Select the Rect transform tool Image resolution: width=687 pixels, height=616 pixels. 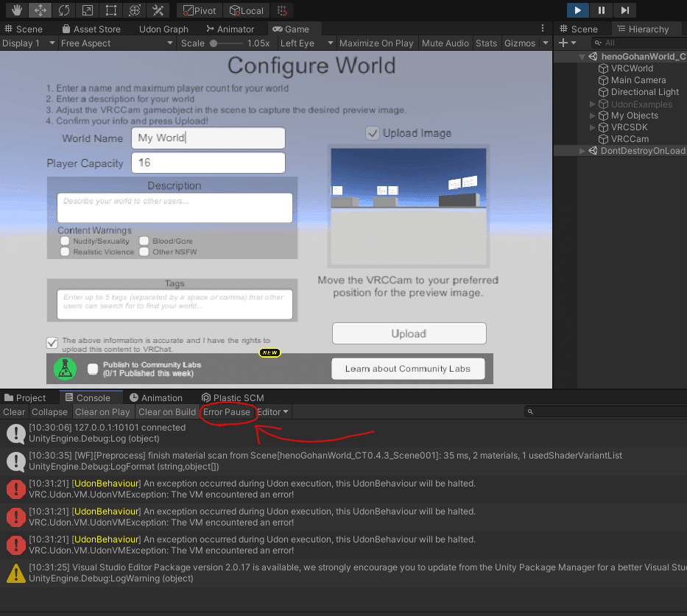click(x=111, y=10)
